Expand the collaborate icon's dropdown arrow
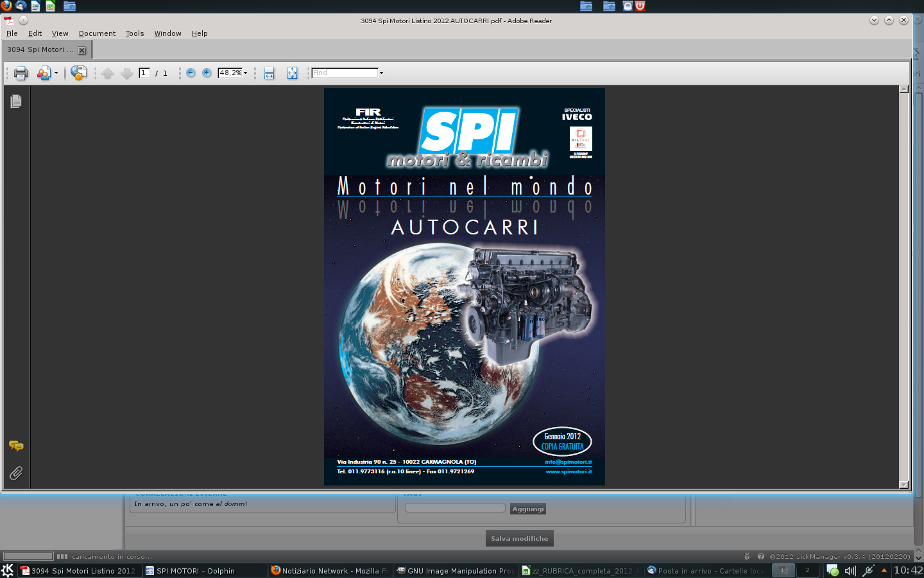Image resolution: width=924 pixels, height=578 pixels. (x=56, y=73)
